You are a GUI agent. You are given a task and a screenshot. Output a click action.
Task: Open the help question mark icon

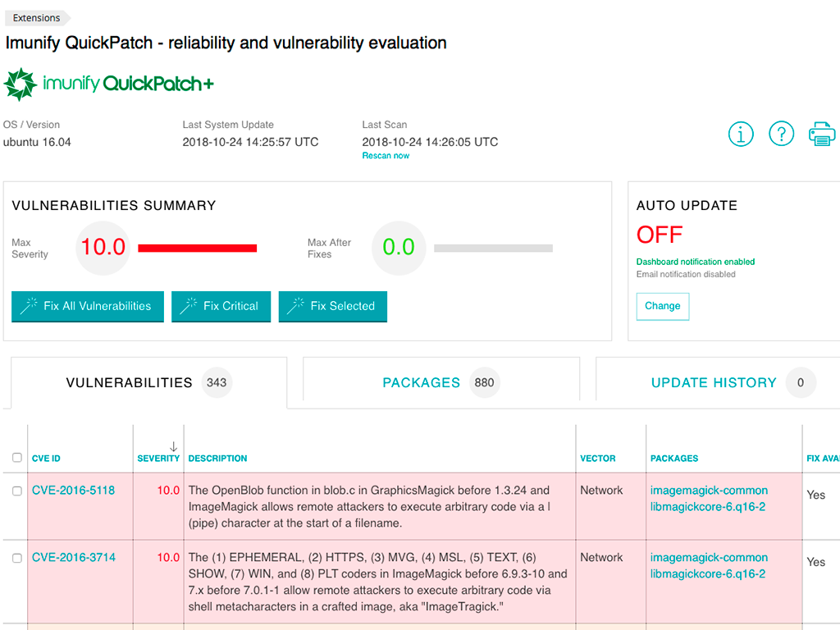(x=781, y=134)
